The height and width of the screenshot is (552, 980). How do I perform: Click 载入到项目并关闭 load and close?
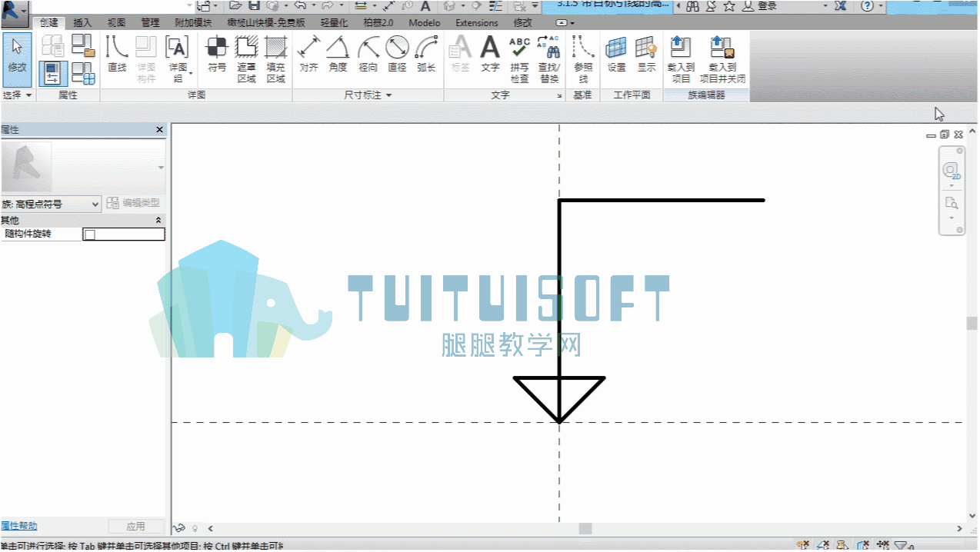coord(722,59)
